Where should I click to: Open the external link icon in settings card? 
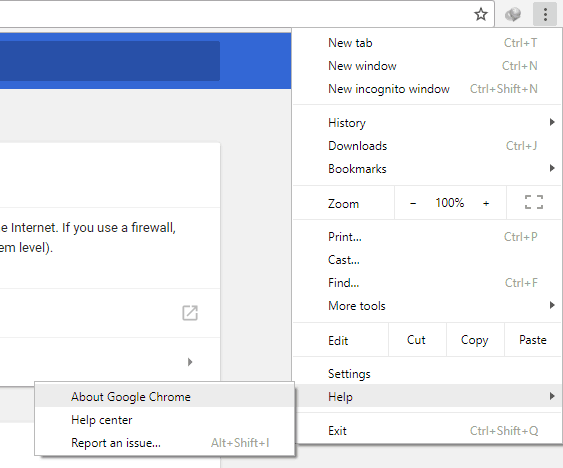point(190,313)
